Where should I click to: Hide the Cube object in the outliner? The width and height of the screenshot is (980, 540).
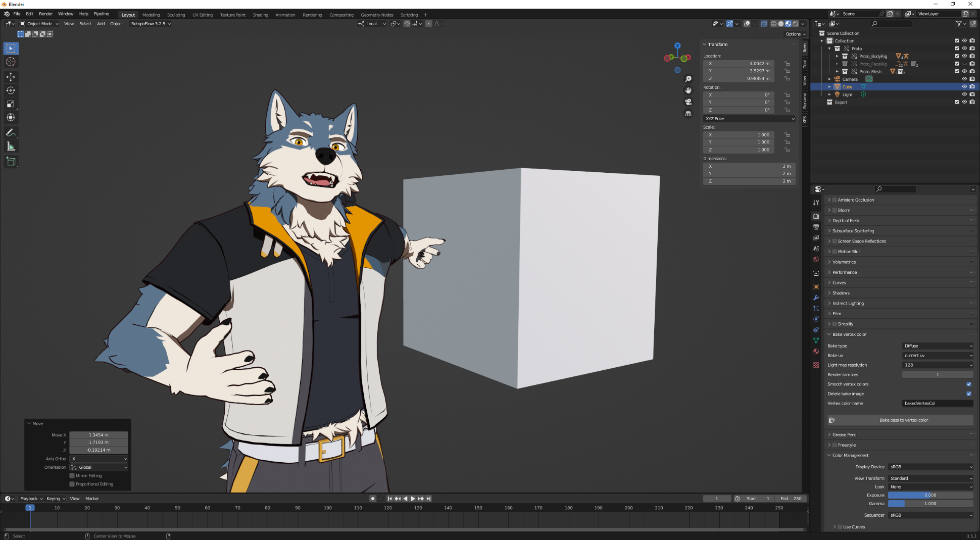[x=964, y=86]
